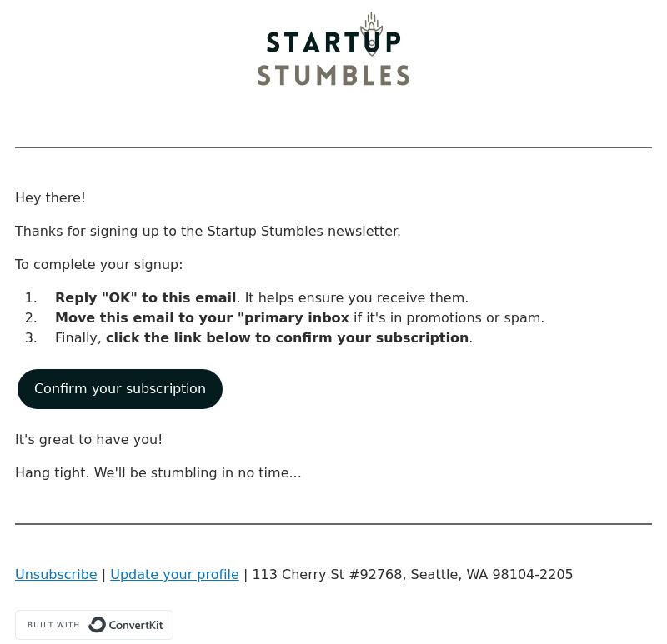Viewport: 667px width, 644px height.
Task: Click the "It's great to have you!" line
Action: 88,439
